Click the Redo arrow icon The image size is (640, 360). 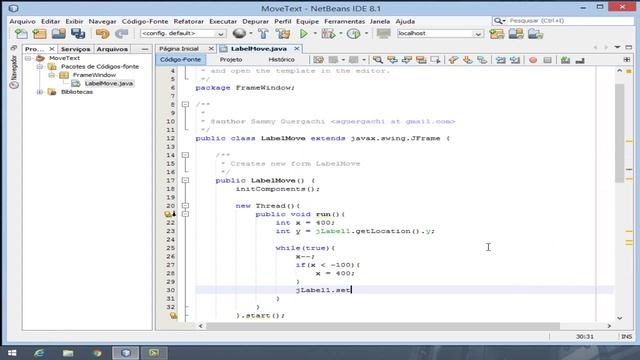[121, 33]
